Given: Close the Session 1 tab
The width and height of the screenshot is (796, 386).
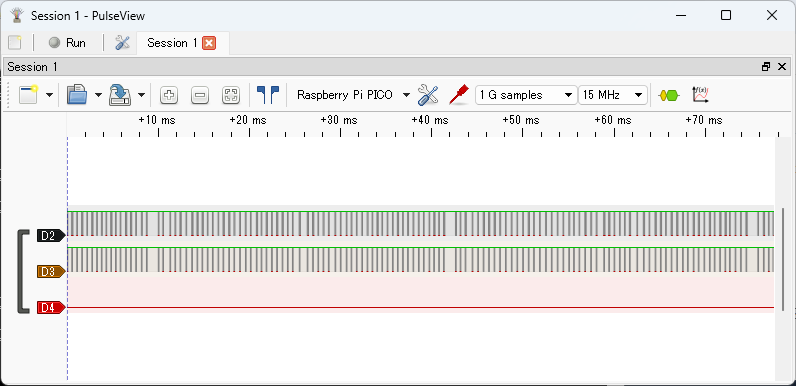Looking at the screenshot, I should point(209,43).
